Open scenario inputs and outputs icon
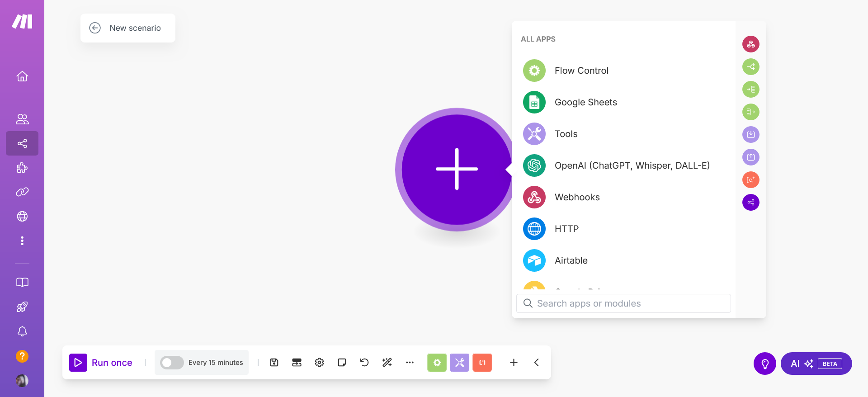Viewport: 868px width, 397px height. [x=297, y=363]
